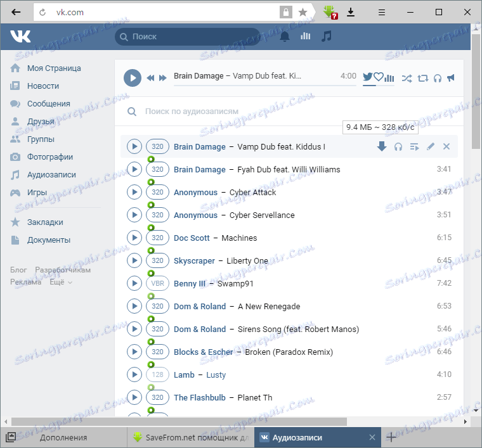
Task: Play Dom & Roland Sirens Song
Action: [x=134, y=329]
